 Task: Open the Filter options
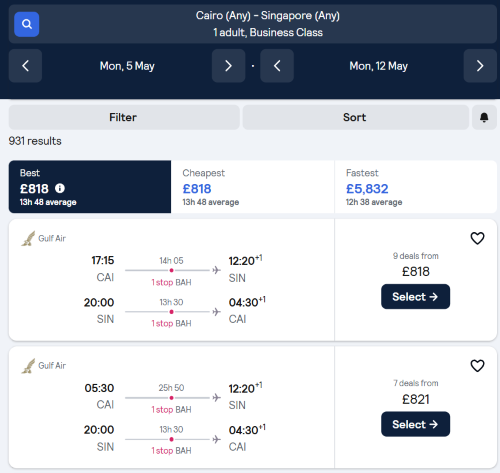(124, 117)
